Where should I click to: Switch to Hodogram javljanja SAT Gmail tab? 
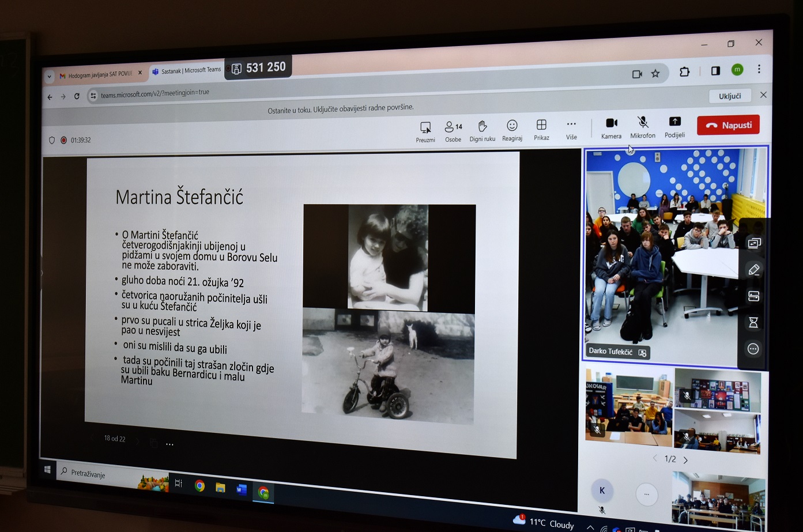click(x=99, y=74)
